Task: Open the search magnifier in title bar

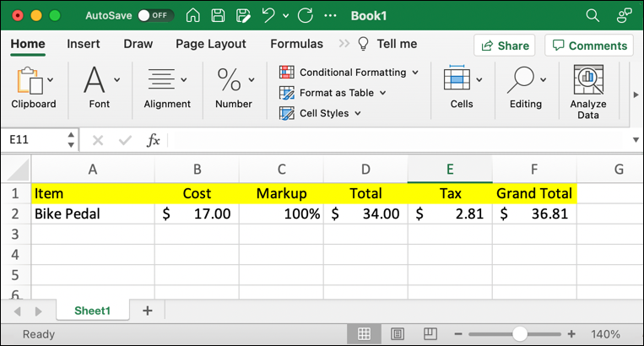Action: tap(593, 15)
